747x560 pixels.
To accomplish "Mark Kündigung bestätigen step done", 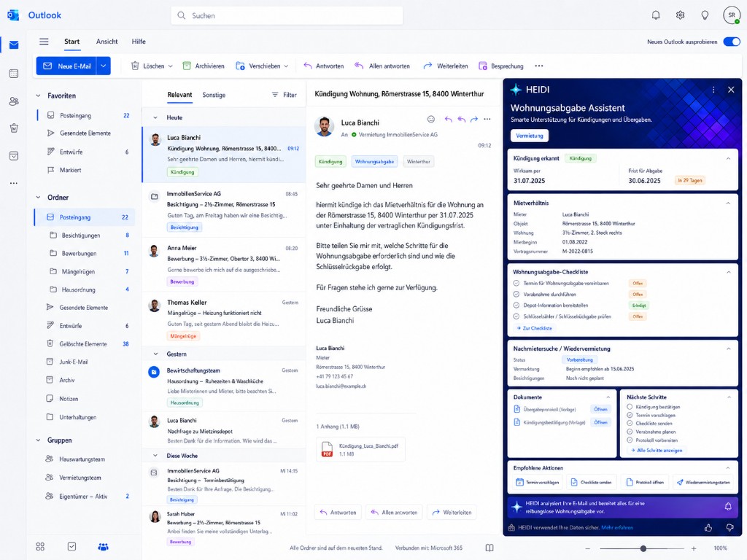I will pos(630,407).
